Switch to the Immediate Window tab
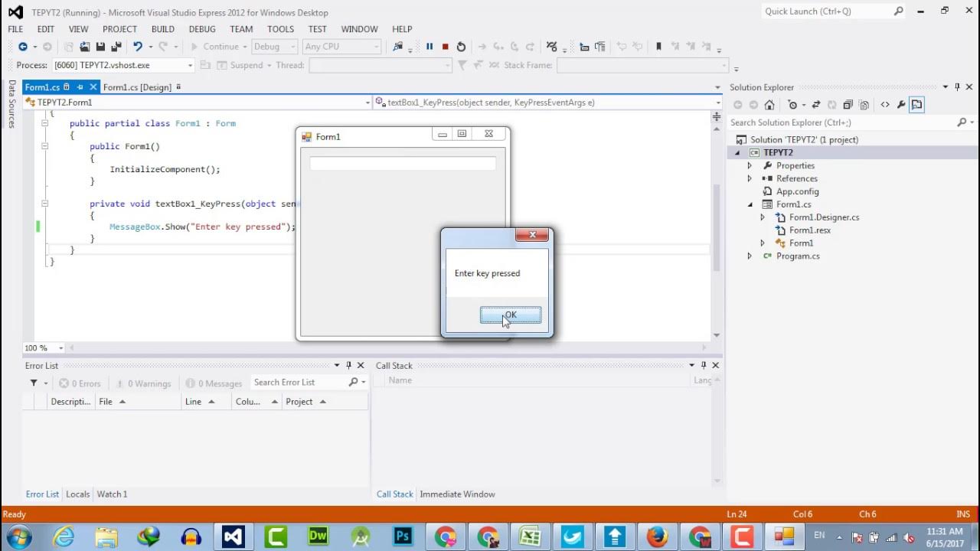 [457, 494]
